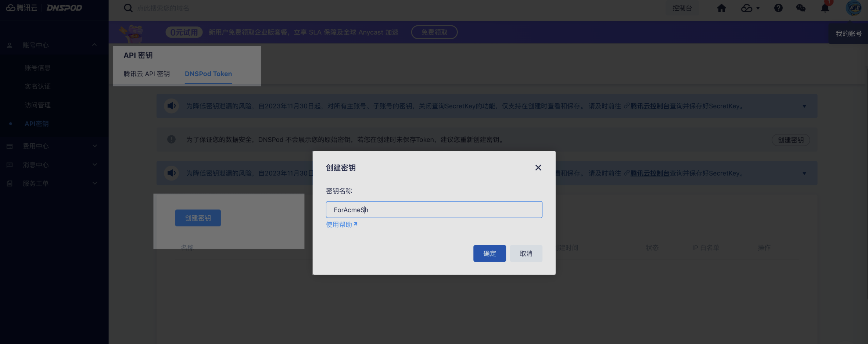Open the help question mark icon

pos(778,8)
